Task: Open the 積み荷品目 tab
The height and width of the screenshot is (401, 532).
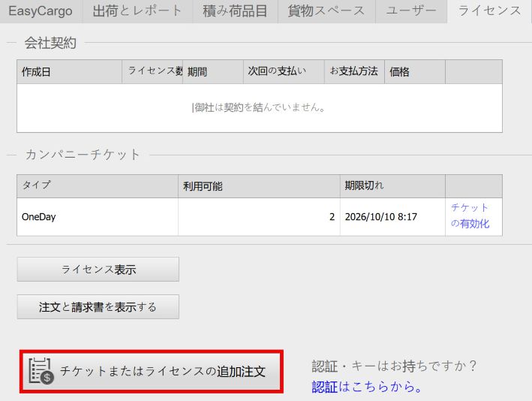Action: tap(234, 11)
